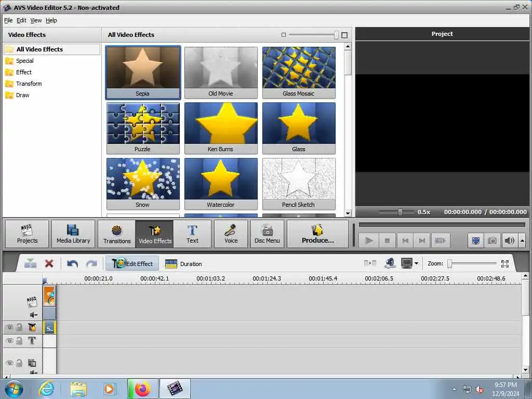Click the speaker volume icon

[509, 241]
